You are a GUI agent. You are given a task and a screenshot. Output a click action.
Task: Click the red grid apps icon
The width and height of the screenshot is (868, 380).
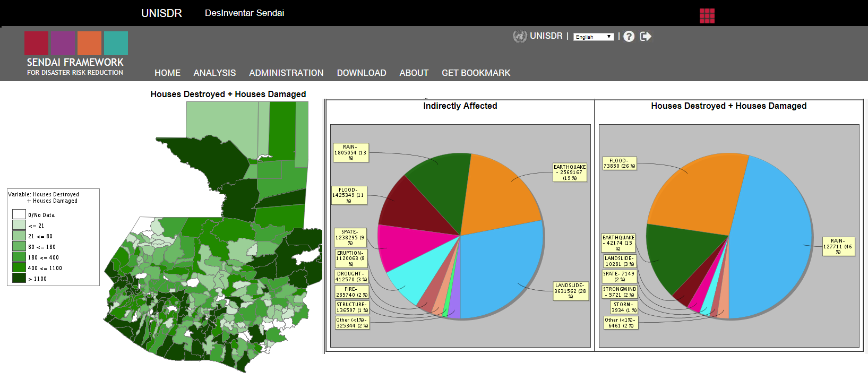click(707, 16)
